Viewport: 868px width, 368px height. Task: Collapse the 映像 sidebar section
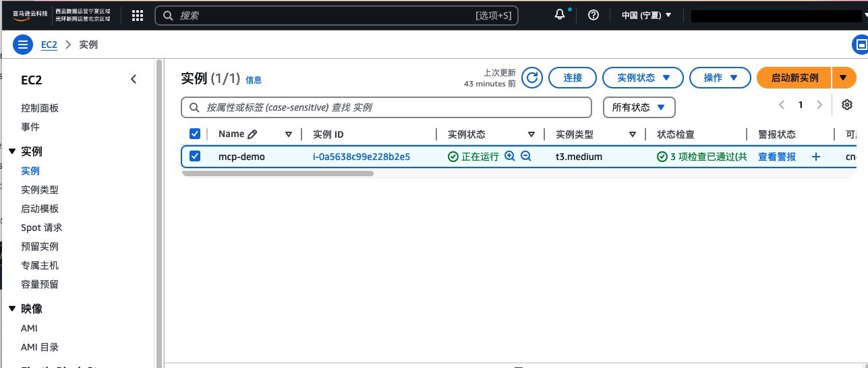tap(11, 309)
